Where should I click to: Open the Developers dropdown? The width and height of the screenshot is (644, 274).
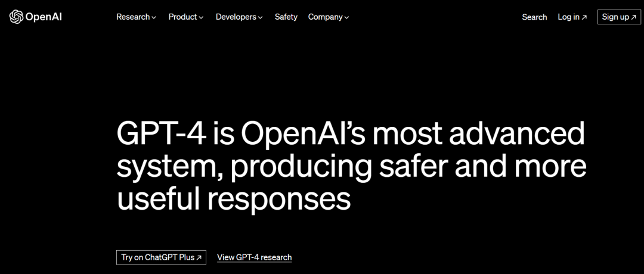pos(239,17)
